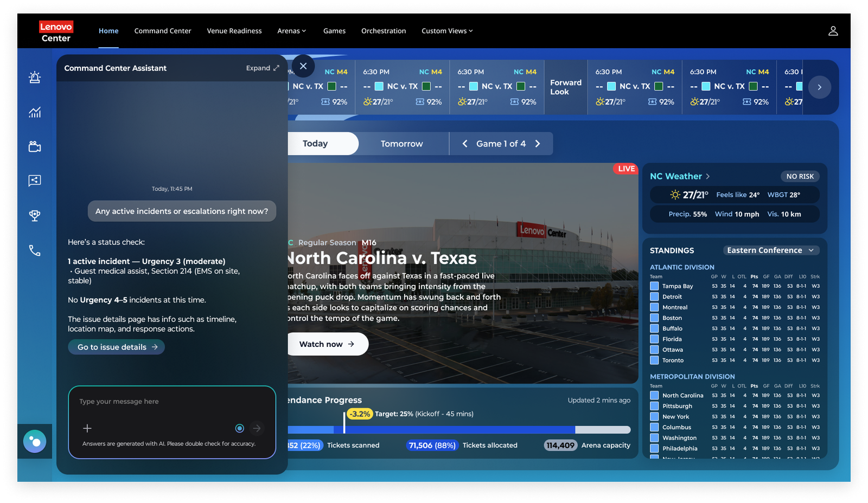Go to next game using right chevron
868x503 pixels.
click(x=538, y=144)
